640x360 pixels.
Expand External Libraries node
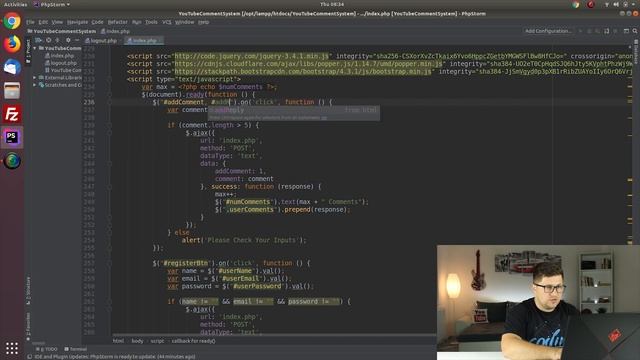coord(35,78)
